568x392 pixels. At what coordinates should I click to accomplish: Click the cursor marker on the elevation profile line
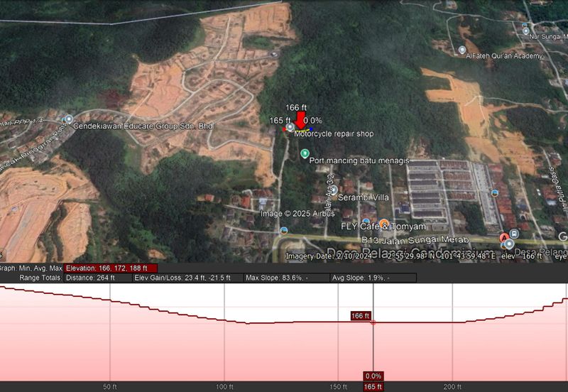pyautogui.click(x=373, y=322)
